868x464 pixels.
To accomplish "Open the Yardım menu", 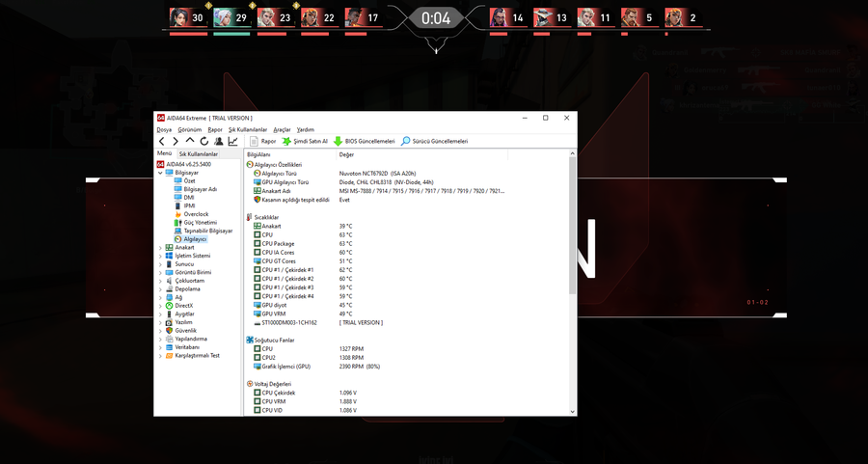I will pos(305,129).
